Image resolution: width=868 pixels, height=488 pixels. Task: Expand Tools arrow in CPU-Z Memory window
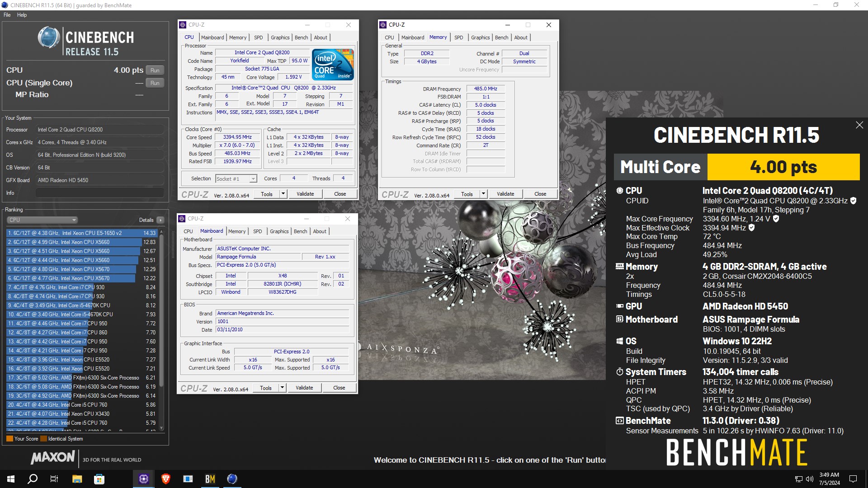coord(483,194)
